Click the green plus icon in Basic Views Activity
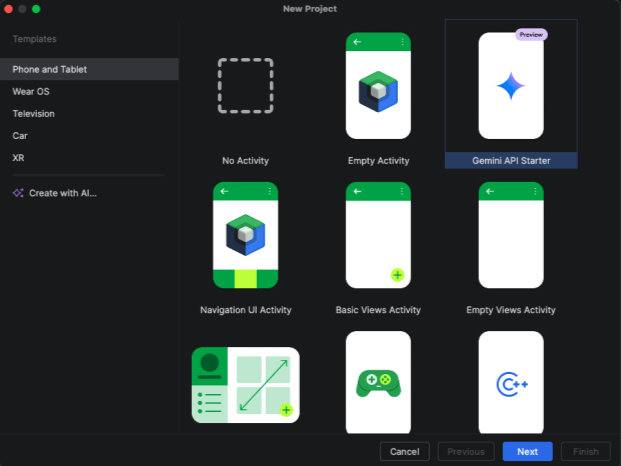Viewport: 621px width, 466px height. coord(397,274)
